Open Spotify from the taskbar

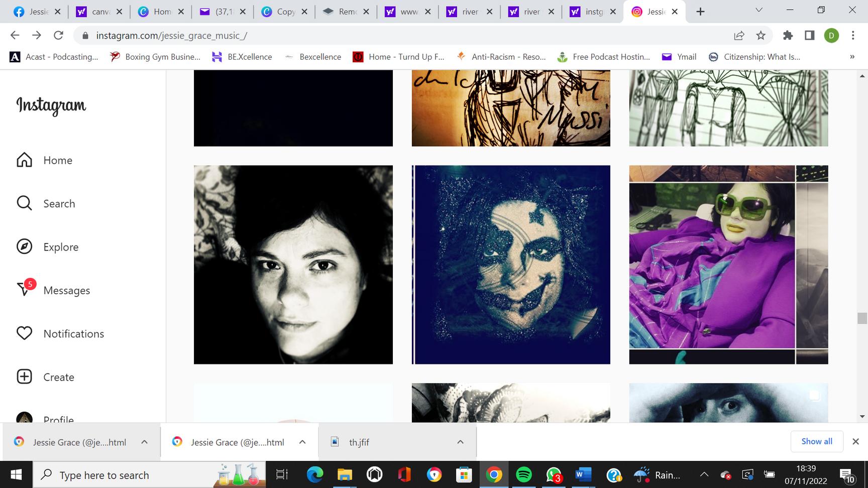[x=524, y=474]
